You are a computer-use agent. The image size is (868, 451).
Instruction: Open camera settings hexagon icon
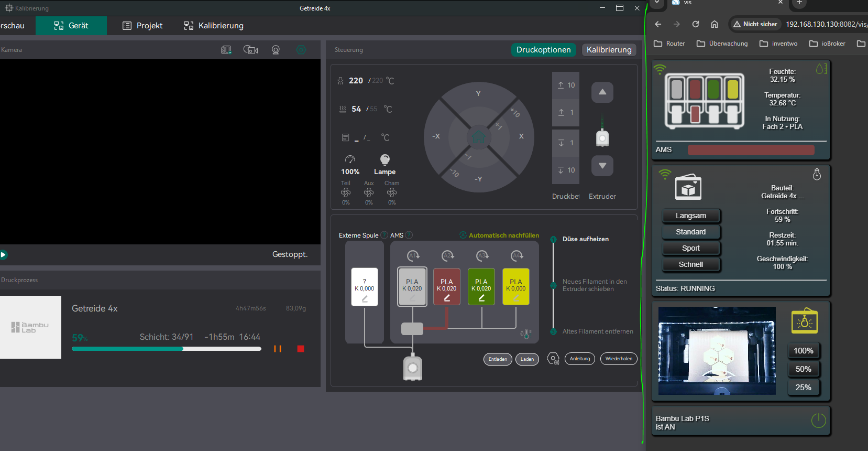coord(301,50)
